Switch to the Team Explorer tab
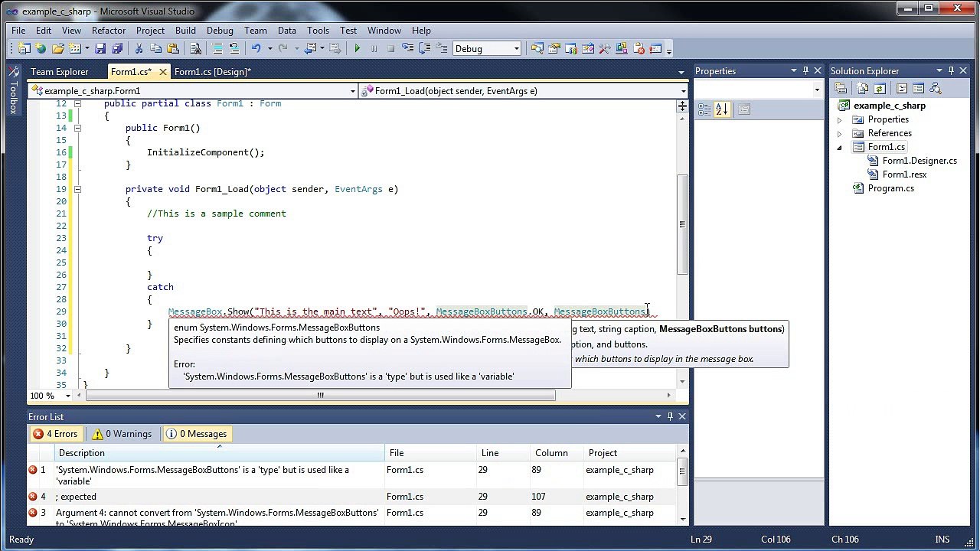This screenshot has width=980, height=551. [x=60, y=72]
